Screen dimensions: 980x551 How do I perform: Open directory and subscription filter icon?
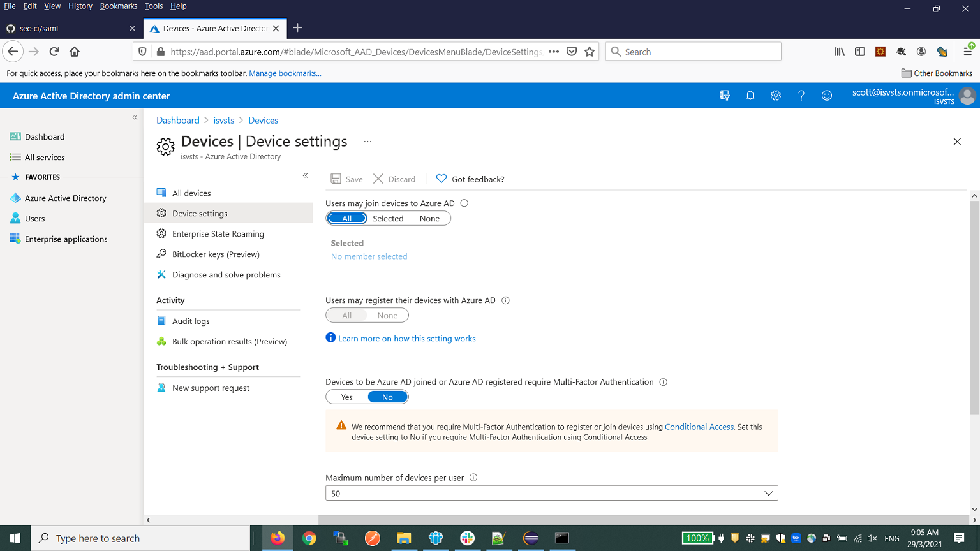point(725,96)
